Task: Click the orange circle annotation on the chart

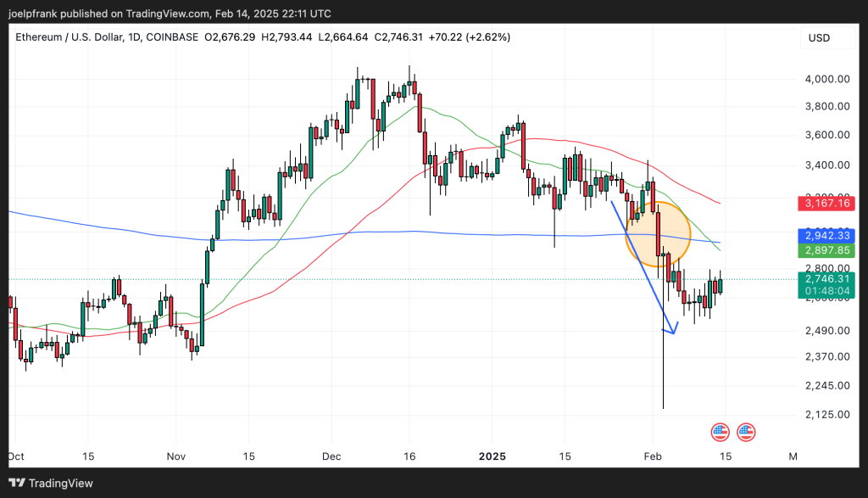Action: click(x=659, y=235)
